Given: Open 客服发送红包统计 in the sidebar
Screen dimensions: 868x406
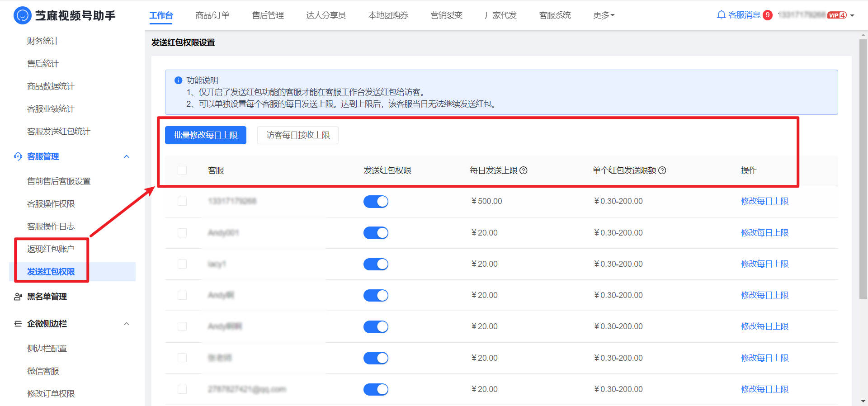Looking at the screenshot, I should click(x=59, y=132).
